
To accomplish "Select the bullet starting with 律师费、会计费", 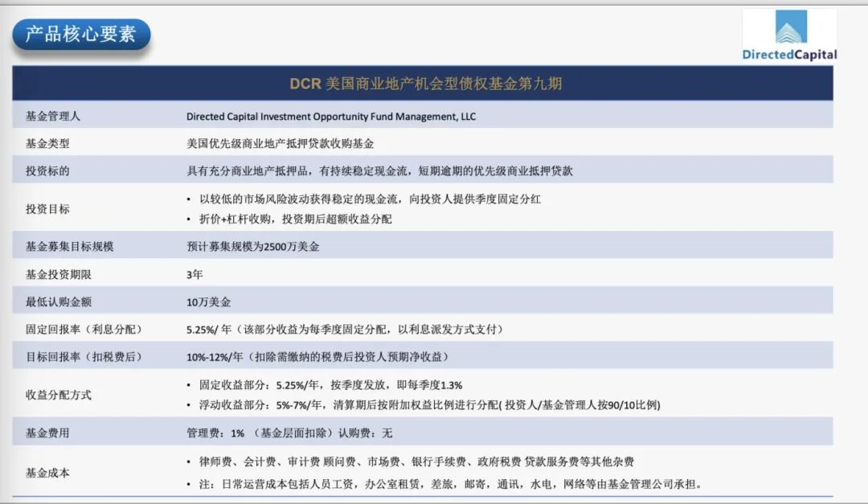I will [x=417, y=461].
